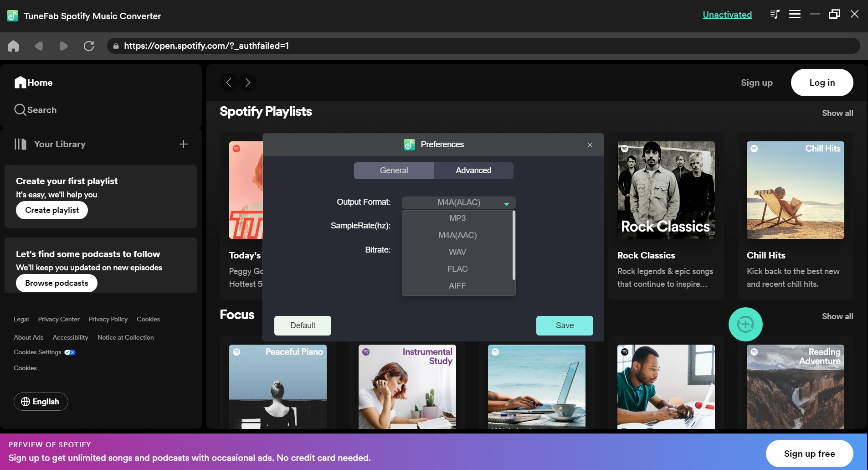This screenshot has height=470, width=868.
Task: Click the address bar lock icon
Action: click(x=116, y=46)
